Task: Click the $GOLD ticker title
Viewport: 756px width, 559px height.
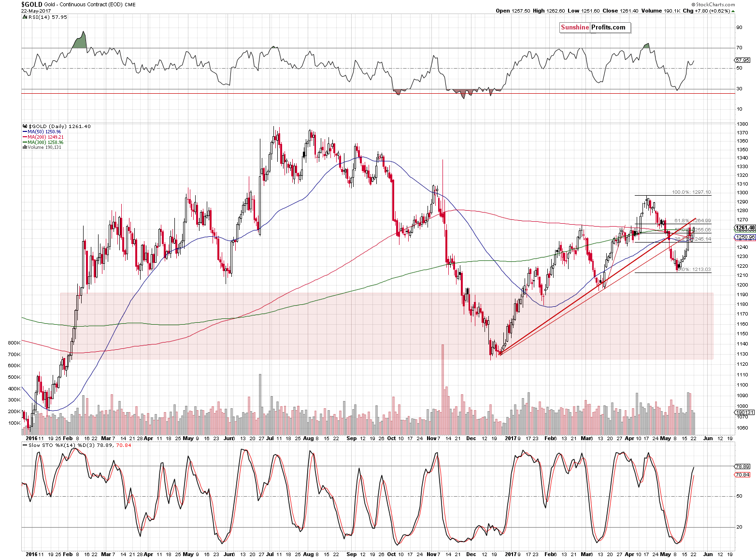Action: [x=31, y=4]
